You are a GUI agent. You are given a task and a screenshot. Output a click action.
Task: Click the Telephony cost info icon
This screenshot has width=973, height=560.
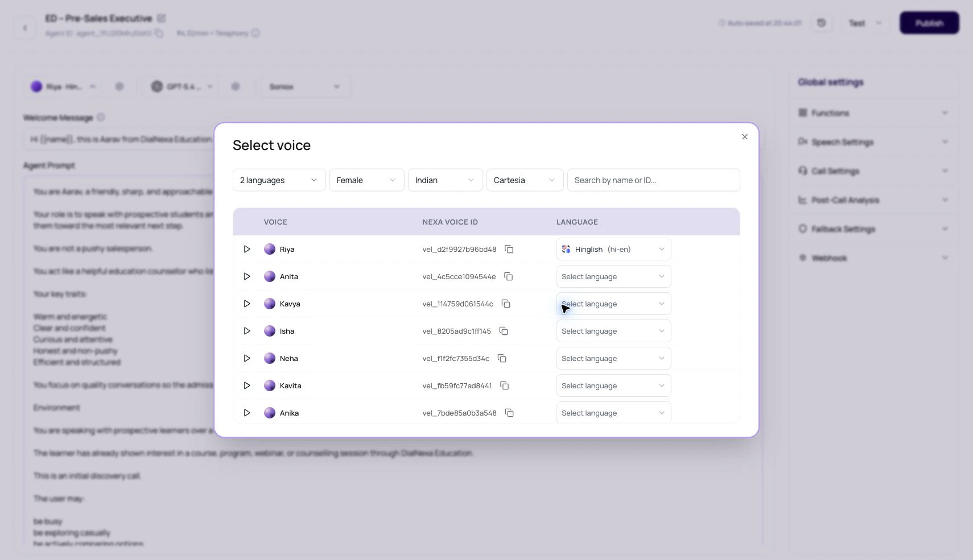256,33
